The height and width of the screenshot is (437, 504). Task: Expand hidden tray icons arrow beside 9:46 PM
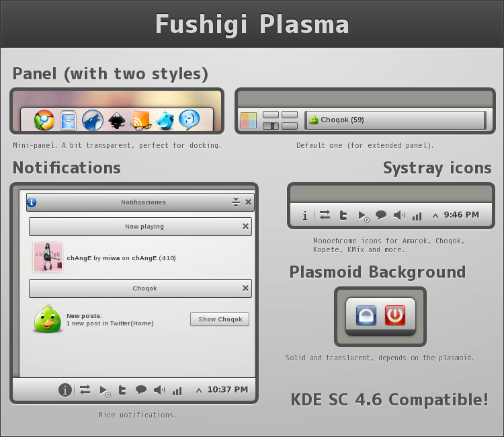[435, 216]
